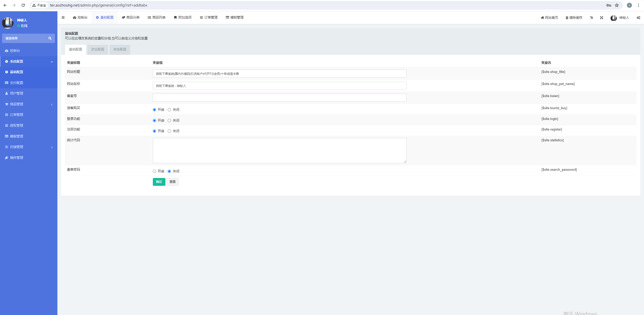The width and height of the screenshot is (644, 315).
Task: Click the language switch icon in top bar
Action: click(x=591, y=18)
